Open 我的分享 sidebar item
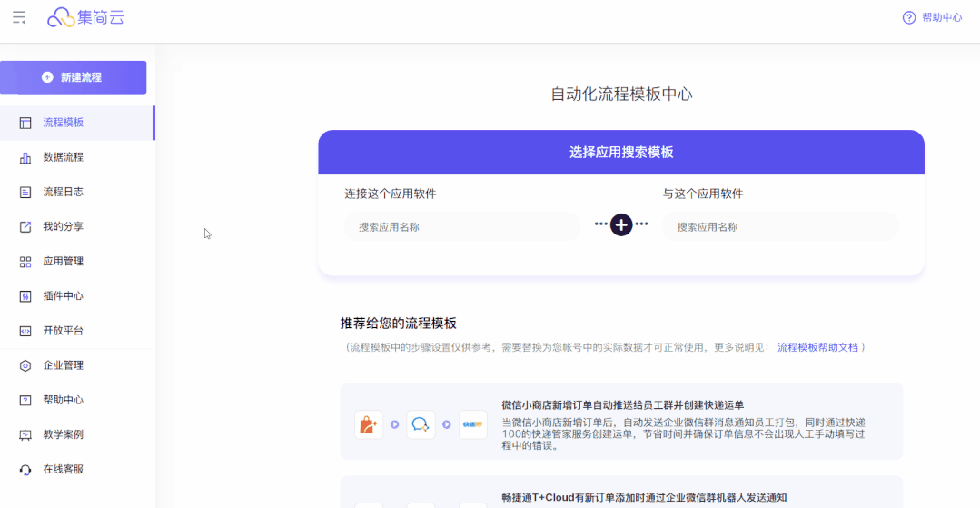This screenshot has width=980, height=508. (x=77, y=226)
